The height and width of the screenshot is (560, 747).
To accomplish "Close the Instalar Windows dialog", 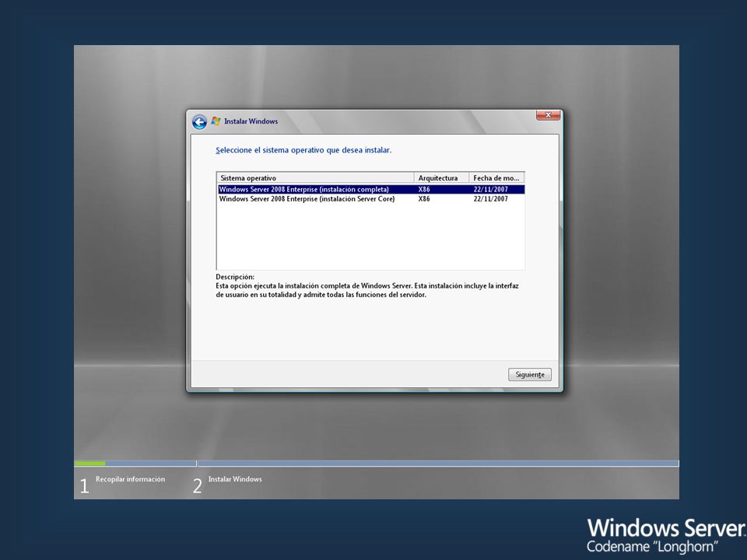I will [x=548, y=115].
